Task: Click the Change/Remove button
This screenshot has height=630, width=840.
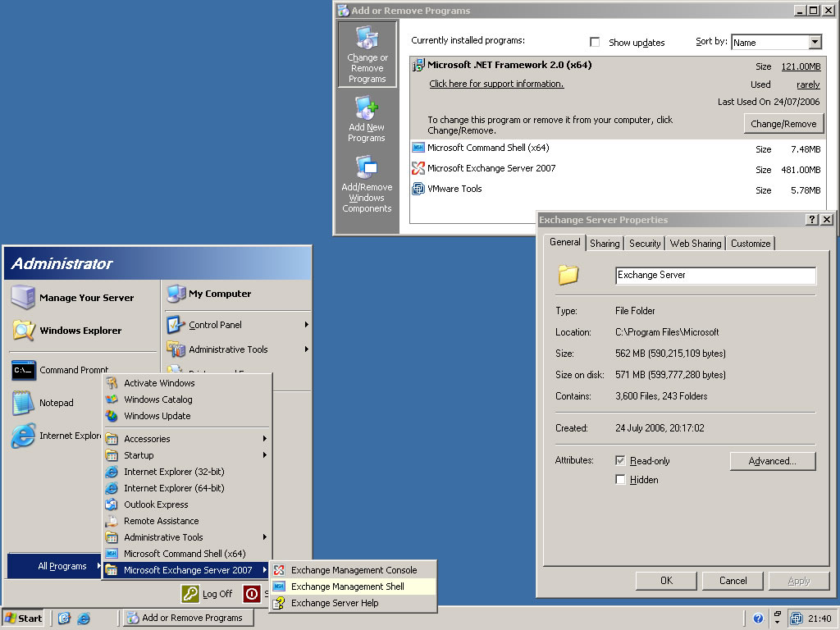Action: pos(783,124)
